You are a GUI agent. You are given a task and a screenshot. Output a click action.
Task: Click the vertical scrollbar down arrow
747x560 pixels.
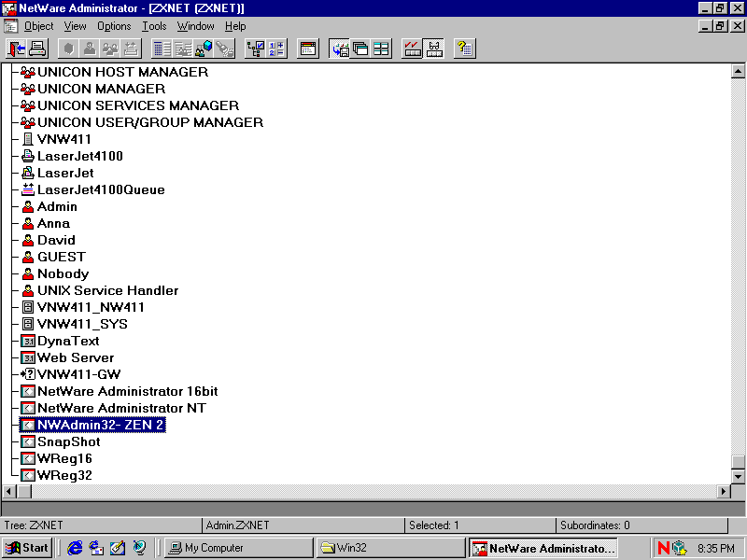pos(738,476)
